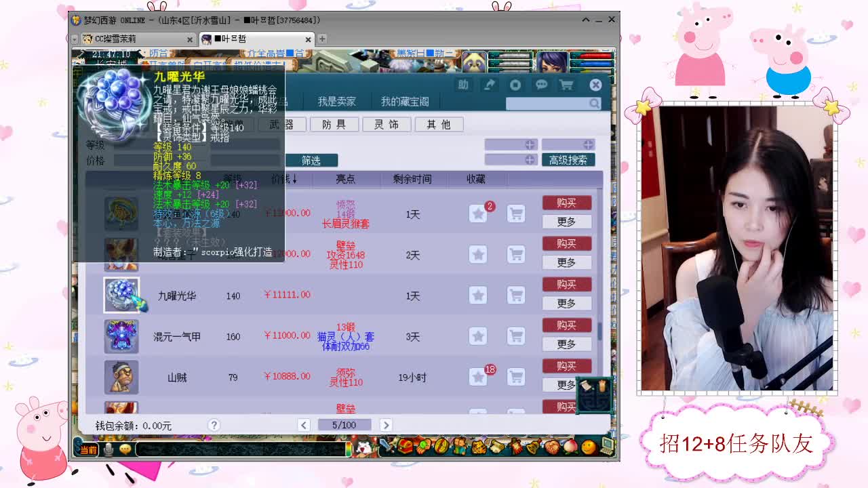
Task: Click the player character portrait
Action: tap(553, 62)
